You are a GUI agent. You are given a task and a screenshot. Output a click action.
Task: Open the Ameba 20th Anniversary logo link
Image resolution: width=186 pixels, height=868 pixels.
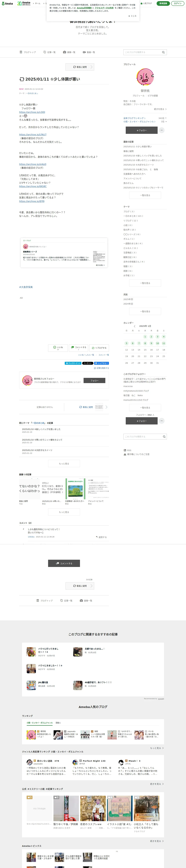24,3
